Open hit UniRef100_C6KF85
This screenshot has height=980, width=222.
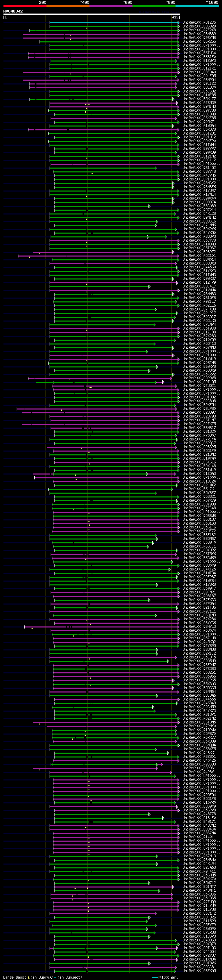199,118
